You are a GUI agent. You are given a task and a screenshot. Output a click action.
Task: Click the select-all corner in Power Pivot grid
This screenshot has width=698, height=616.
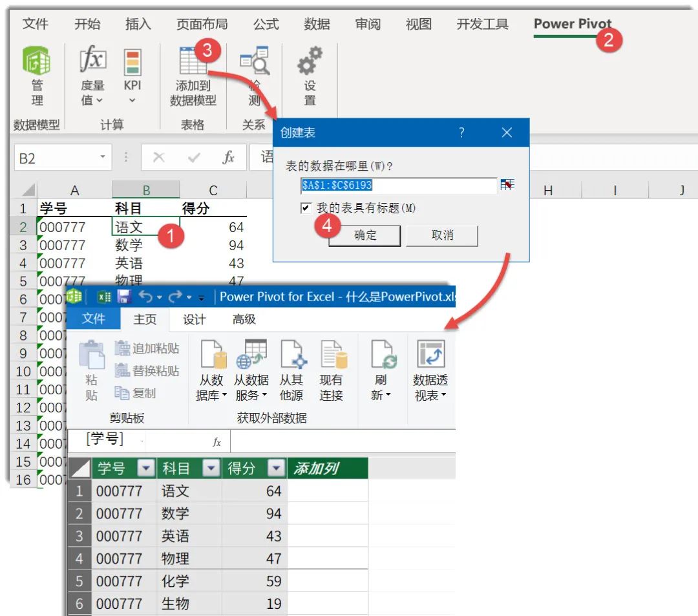[79, 468]
